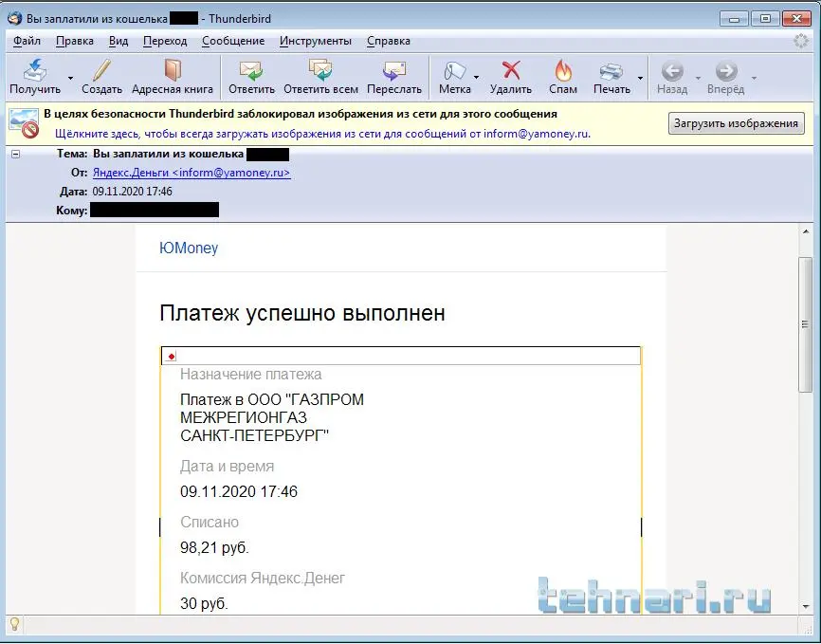Click the Получить (Get Mail) toolbar icon
Screen dimensions: 821x644
coord(35,70)
